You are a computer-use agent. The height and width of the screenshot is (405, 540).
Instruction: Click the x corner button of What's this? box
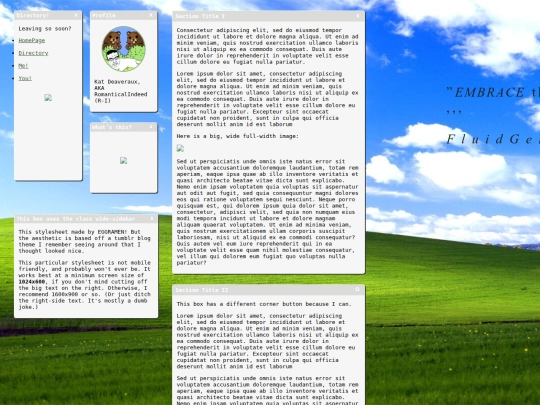point(151,127)
